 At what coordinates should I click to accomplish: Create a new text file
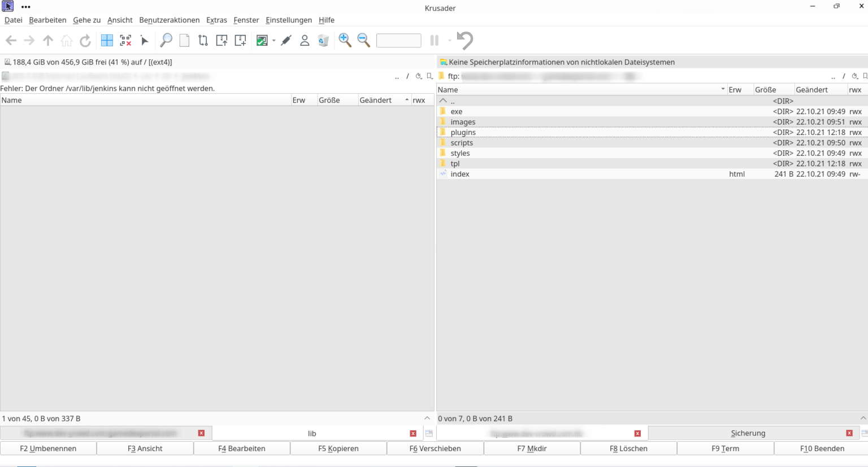(x=184, y=40)
